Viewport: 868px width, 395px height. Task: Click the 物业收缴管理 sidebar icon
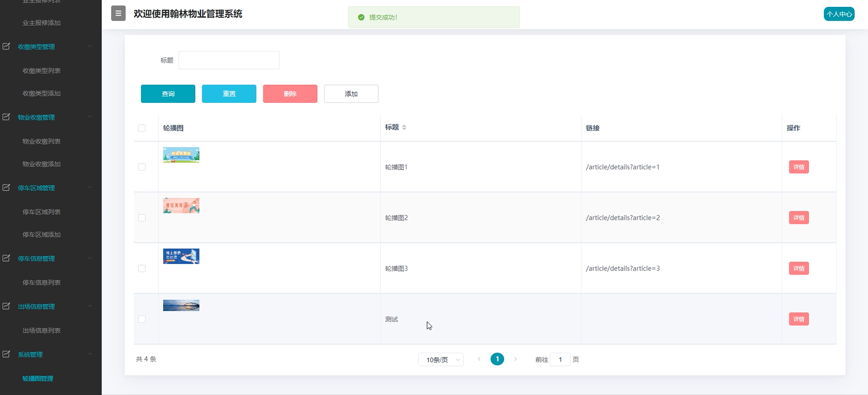[x=6, y=117]
